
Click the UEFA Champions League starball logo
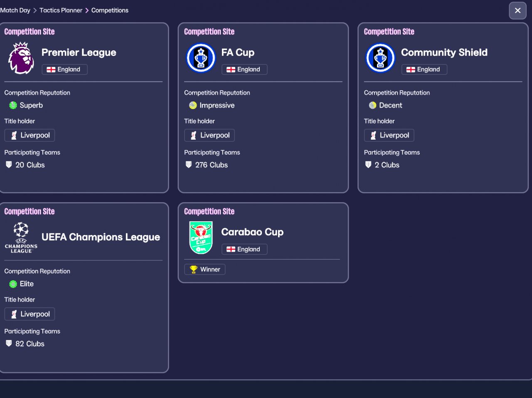tap(21, 237)
